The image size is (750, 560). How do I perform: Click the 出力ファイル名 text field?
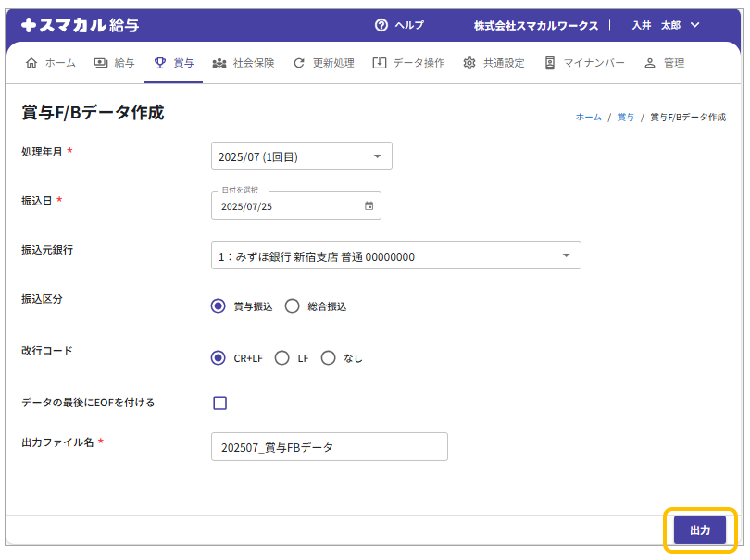[329, 447]
